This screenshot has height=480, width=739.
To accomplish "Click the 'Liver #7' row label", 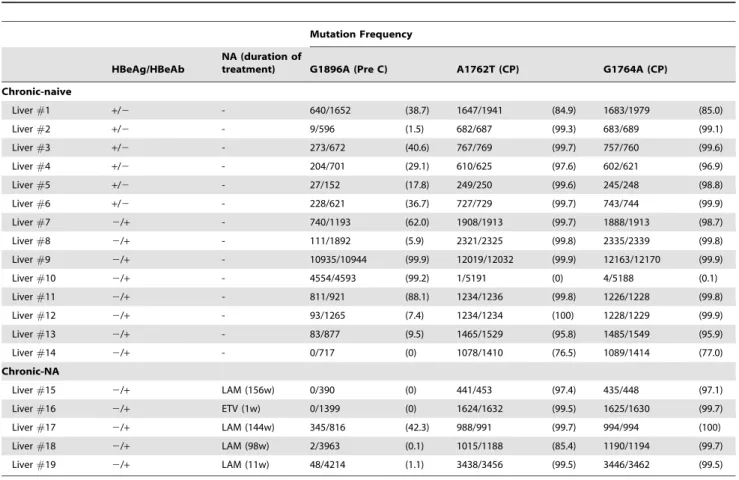I will [31, 222].
